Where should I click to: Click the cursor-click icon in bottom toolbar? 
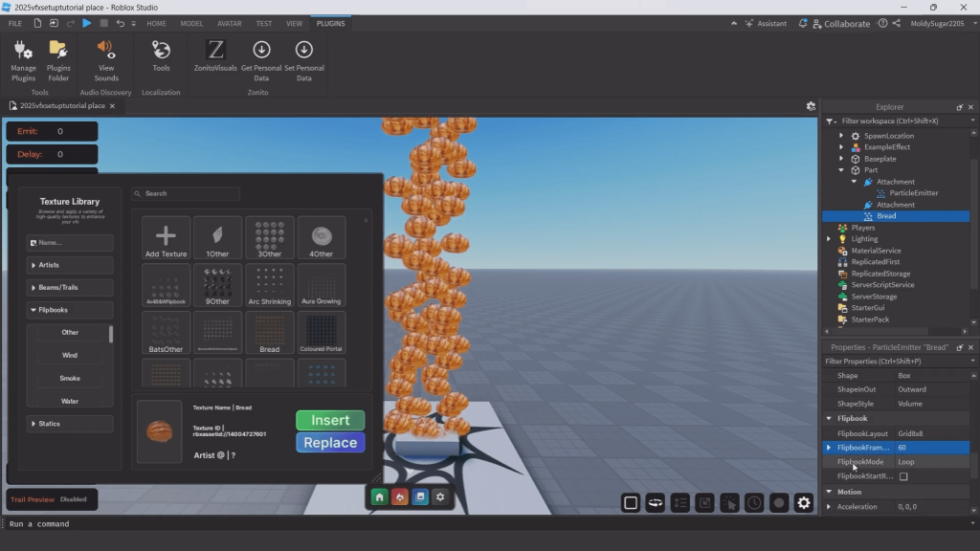tap(729, 502)
